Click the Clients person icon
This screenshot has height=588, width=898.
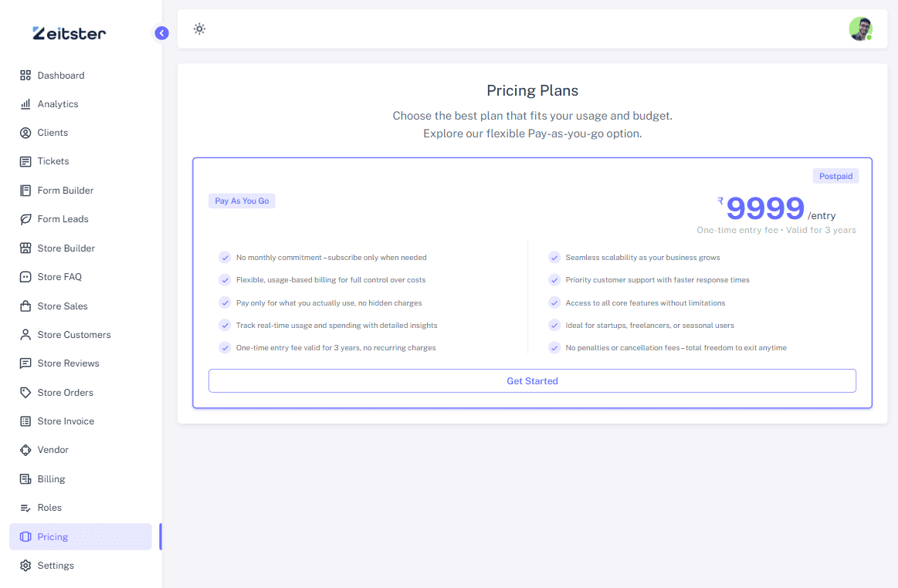pyautogui.click(x=25, y=133)
